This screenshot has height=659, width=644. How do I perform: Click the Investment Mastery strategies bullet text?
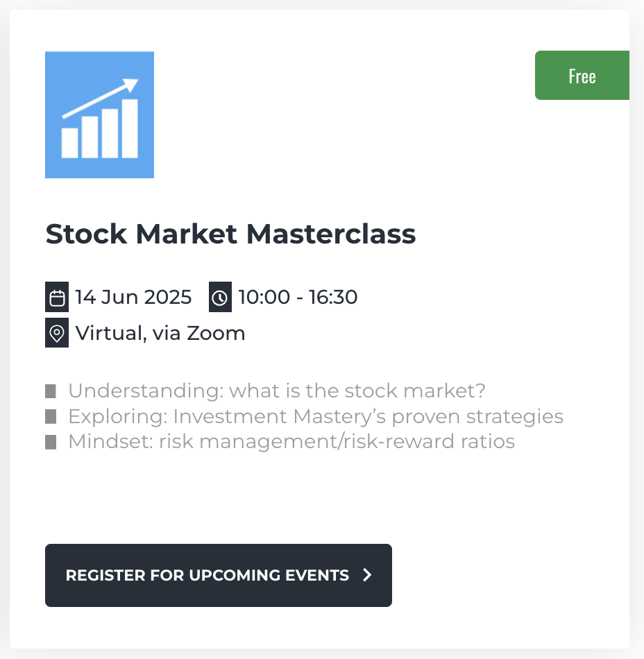[316, 416]
